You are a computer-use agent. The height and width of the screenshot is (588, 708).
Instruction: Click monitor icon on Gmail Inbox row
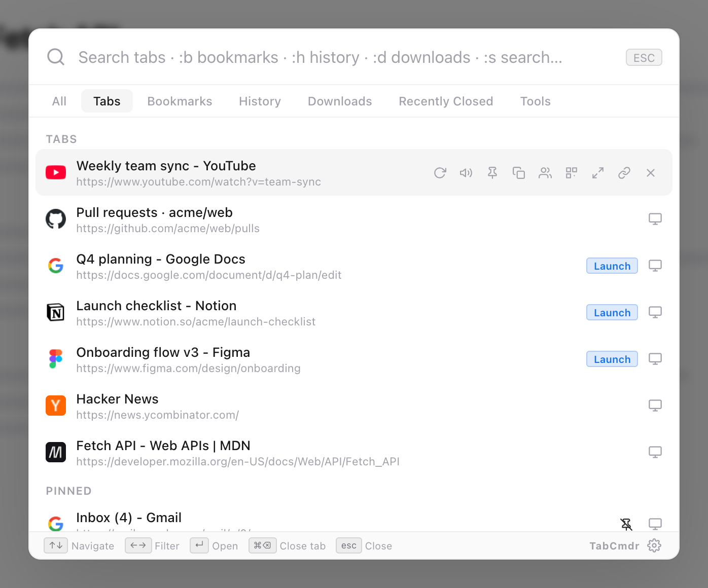click(x=655, y=524)
